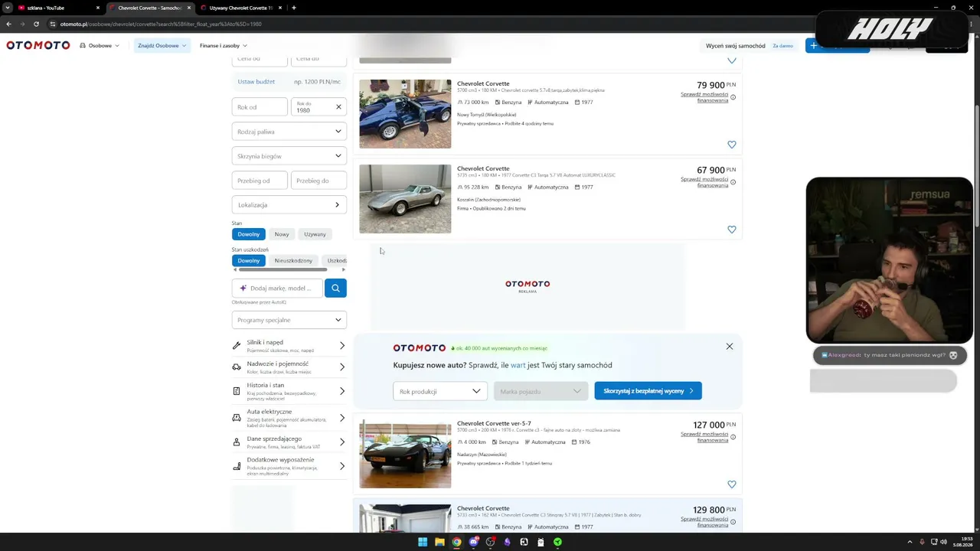Select the 'Nieuszkodzony' damage chip
The image size is (980, 551).
(293, 260)
